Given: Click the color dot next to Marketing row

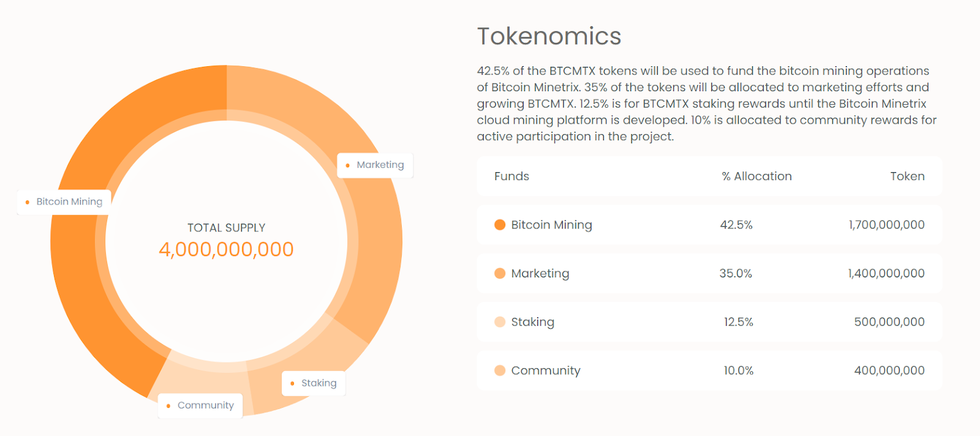Looking at the screenshot, I should point(500,273).
